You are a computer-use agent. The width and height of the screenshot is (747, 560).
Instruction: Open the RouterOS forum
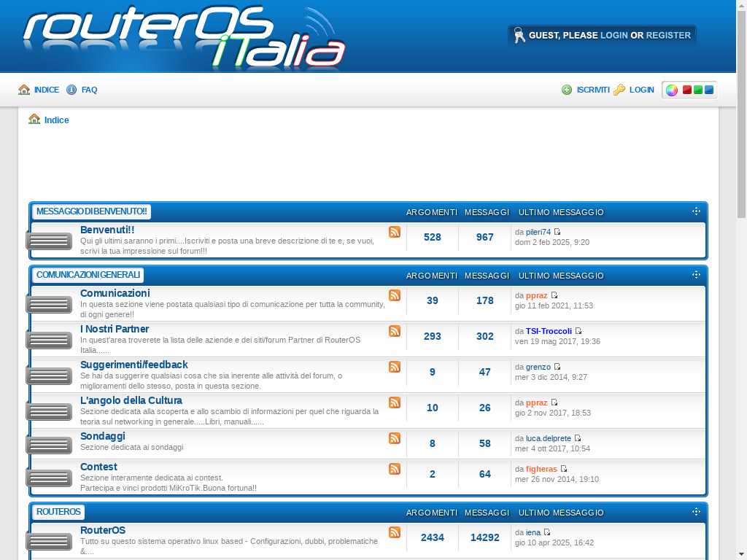click(103, 530)
